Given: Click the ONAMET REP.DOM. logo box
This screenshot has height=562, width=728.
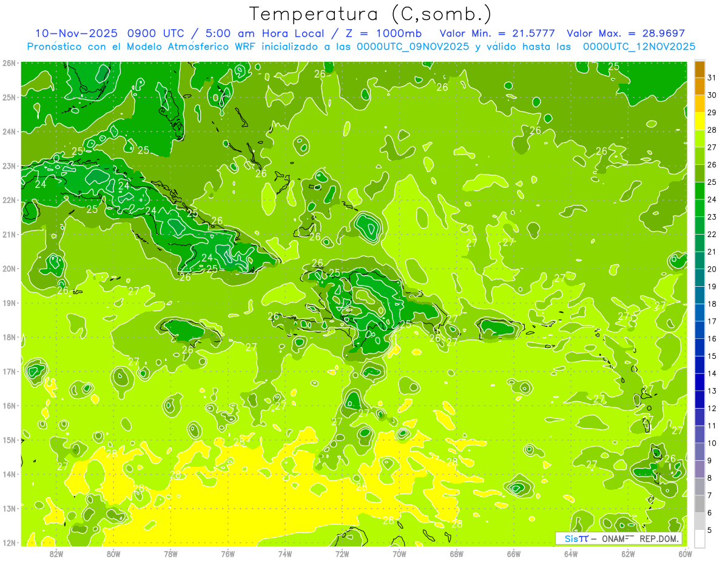Looking at the screenshot, I should click(619, 538).
